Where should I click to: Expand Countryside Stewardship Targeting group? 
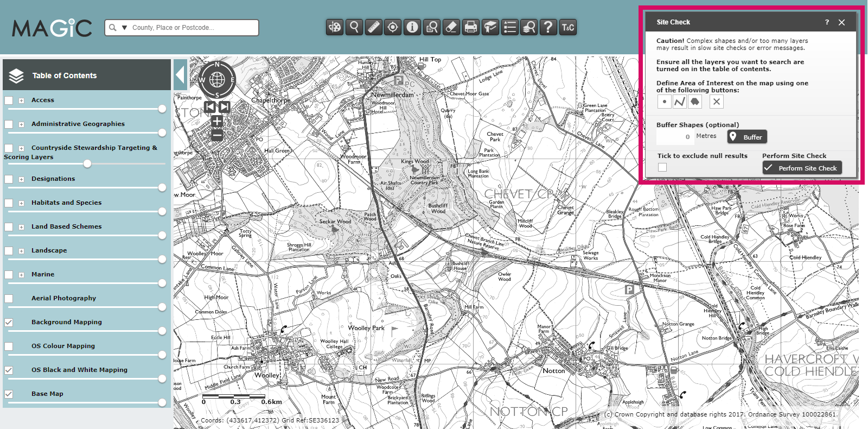tap(21, 148)
